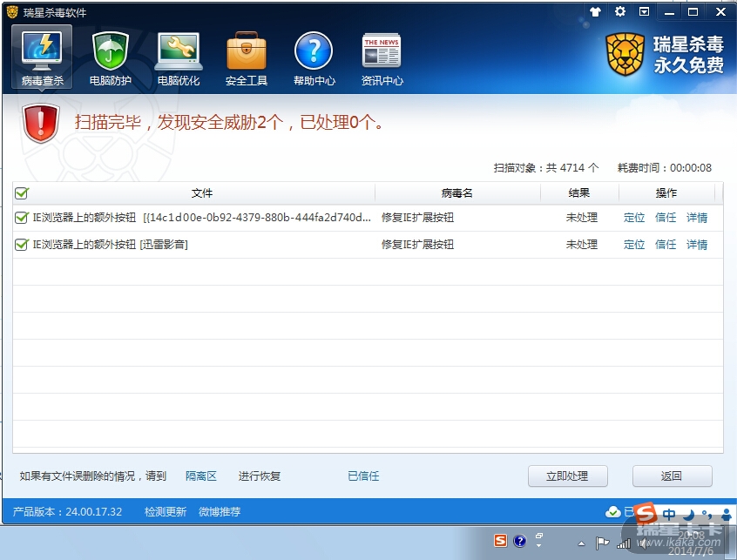Screen dimensions: 737x560
Task: Toggle the select-all checkbox in table header
Action: (22, 193)
